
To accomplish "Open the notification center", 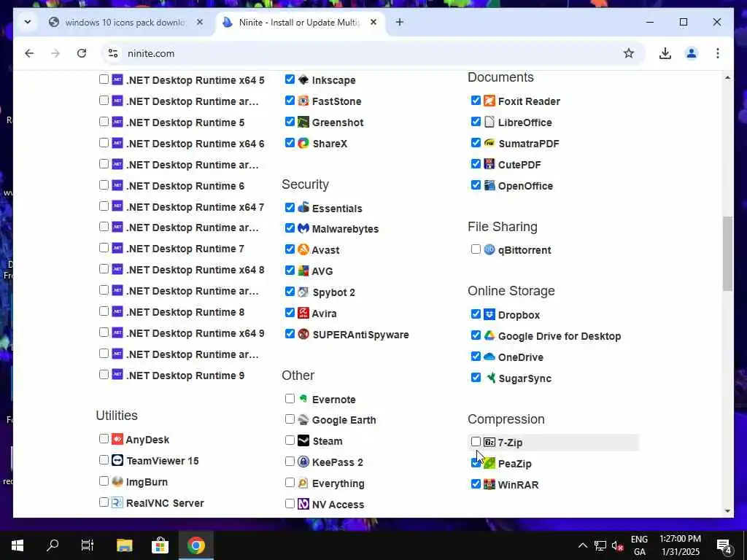I will tap(724, 545).
